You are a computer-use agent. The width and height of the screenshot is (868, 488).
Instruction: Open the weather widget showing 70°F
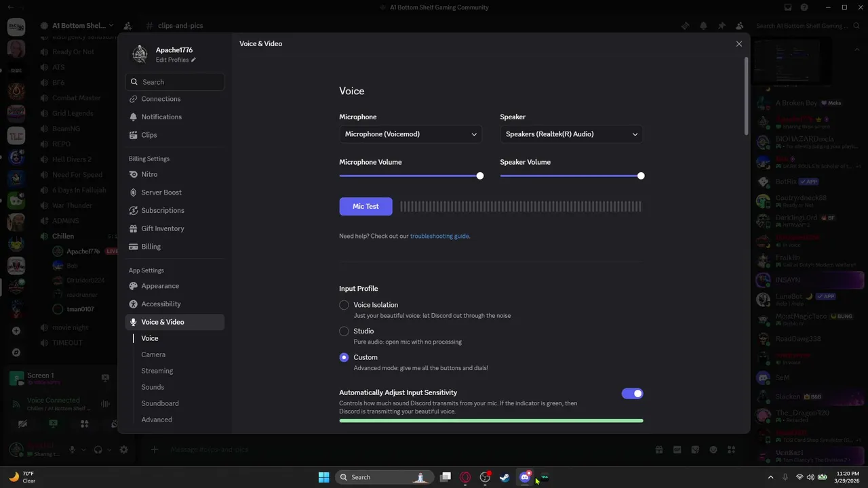pyautogui.click(x=22, y=477)
